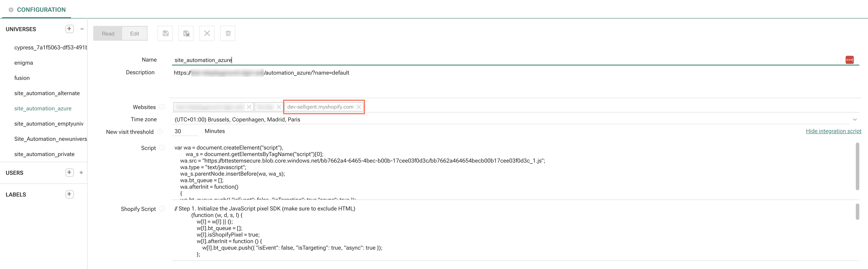Image resolution: width=868 pixels, height=269 pixels.
Task: Select the site_automation_private universe
Action: (44, 154)
